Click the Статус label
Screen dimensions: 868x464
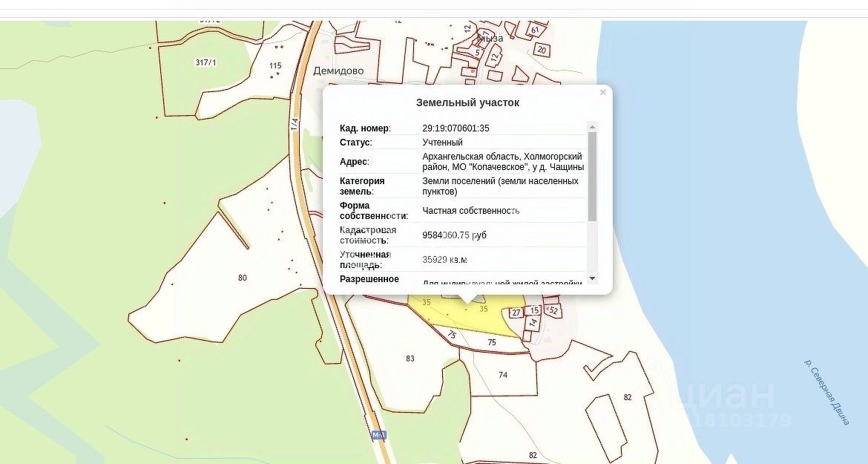click(x=355, y=143)
